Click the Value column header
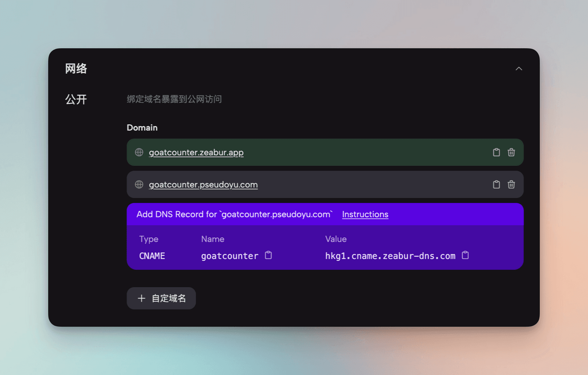This screenshot has height=375, width=588. [336, 239]
